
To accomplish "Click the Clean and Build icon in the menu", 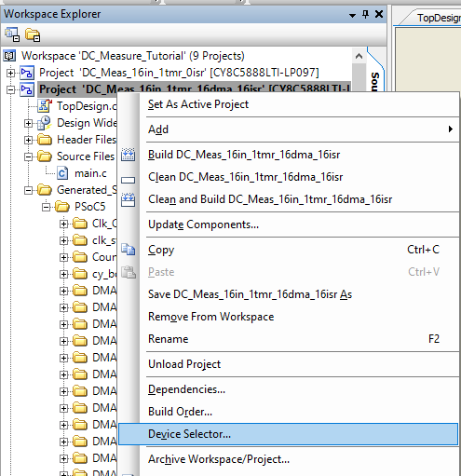I will pyautogui.click(x=128, y=199).
